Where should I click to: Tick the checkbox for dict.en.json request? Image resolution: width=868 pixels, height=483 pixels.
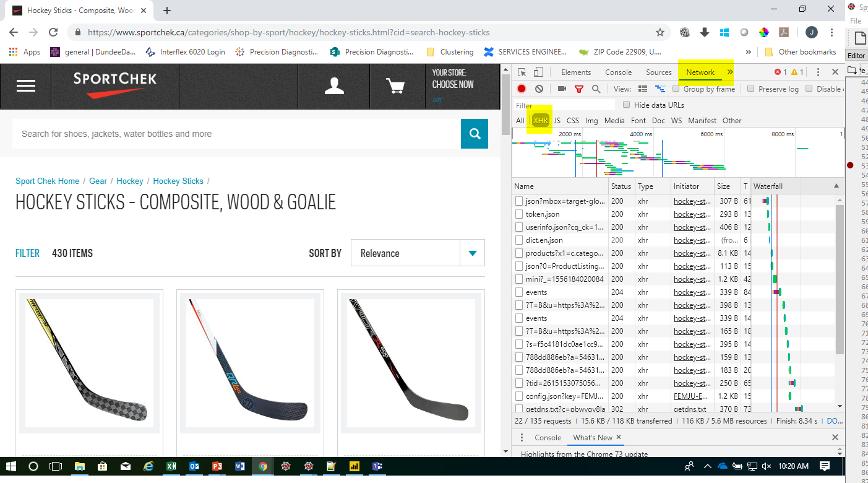(x=520, y=240)
